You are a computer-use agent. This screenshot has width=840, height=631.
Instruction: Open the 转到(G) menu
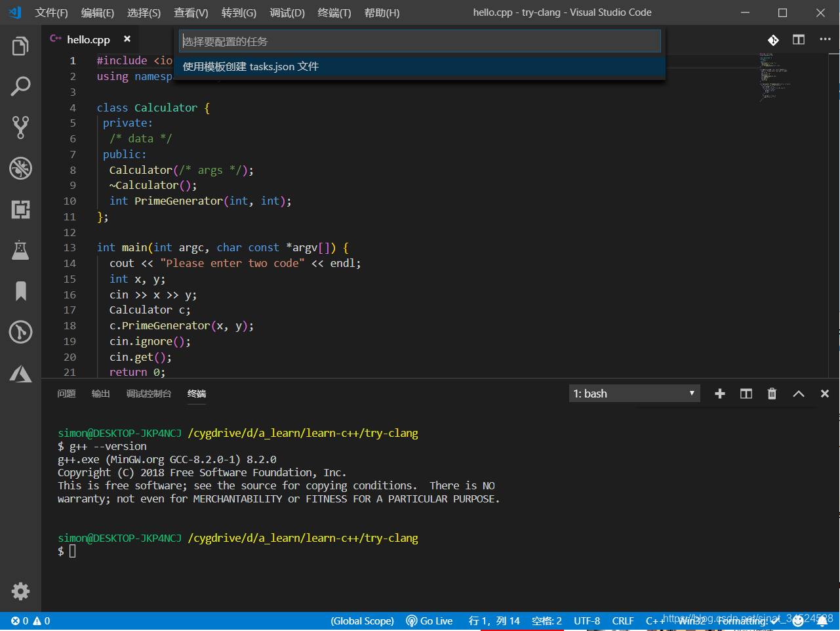(239, 12)
